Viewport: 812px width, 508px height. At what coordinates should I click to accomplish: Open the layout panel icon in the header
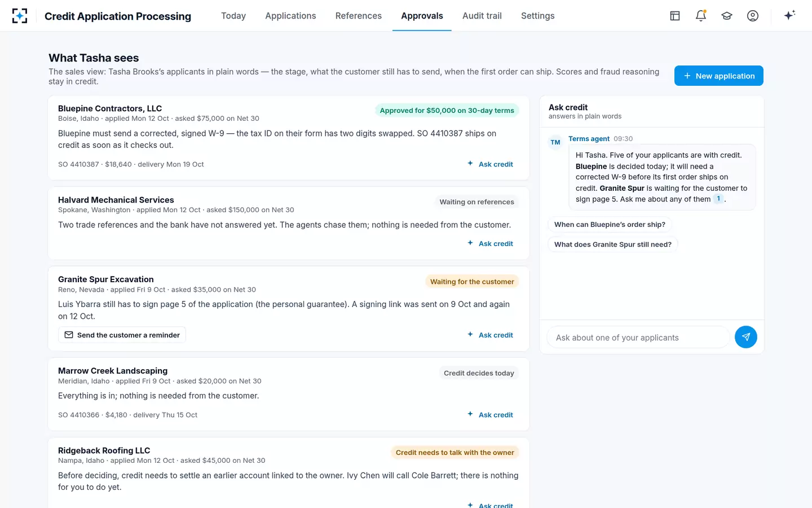[675, 16]
